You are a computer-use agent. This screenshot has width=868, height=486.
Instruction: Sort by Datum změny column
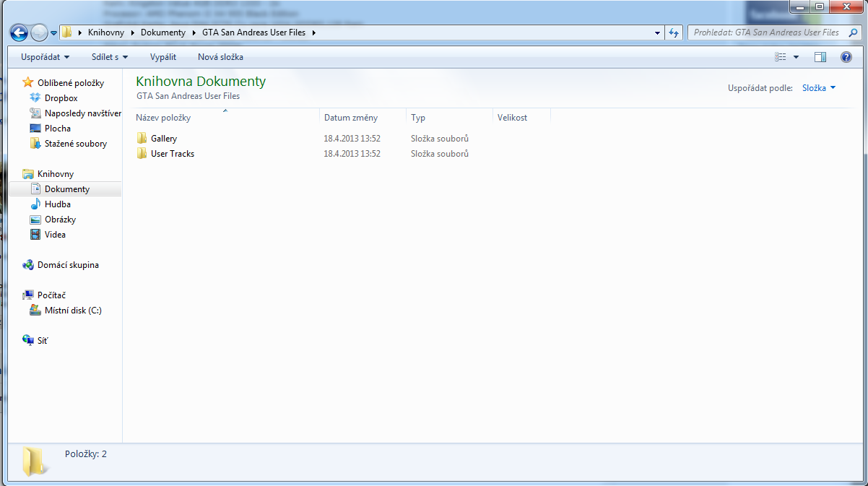(363, 117)
